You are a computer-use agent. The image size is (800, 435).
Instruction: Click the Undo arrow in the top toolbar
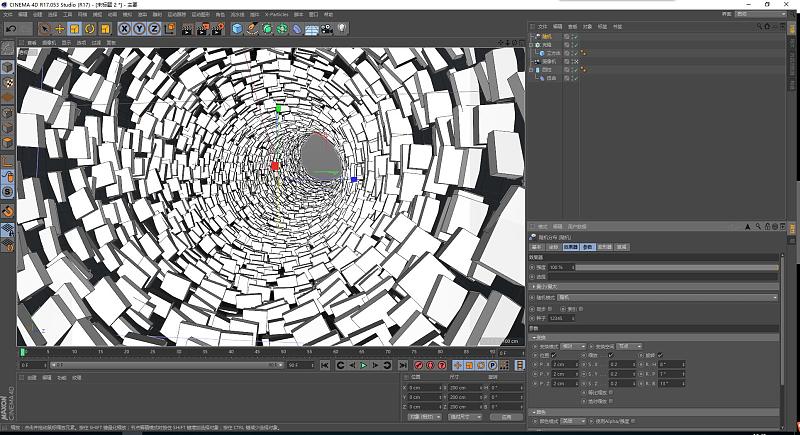pyautogui.click(x=11, y=29)
